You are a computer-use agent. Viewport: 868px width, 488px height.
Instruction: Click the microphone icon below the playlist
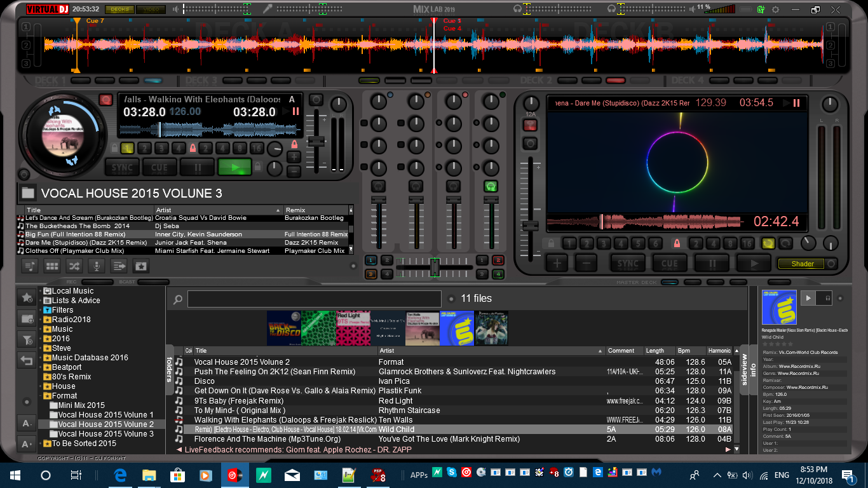tap(96, 266)
